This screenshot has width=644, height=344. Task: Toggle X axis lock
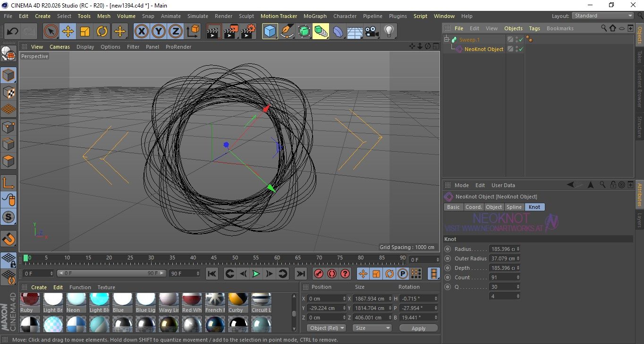(x=141, y=32)
